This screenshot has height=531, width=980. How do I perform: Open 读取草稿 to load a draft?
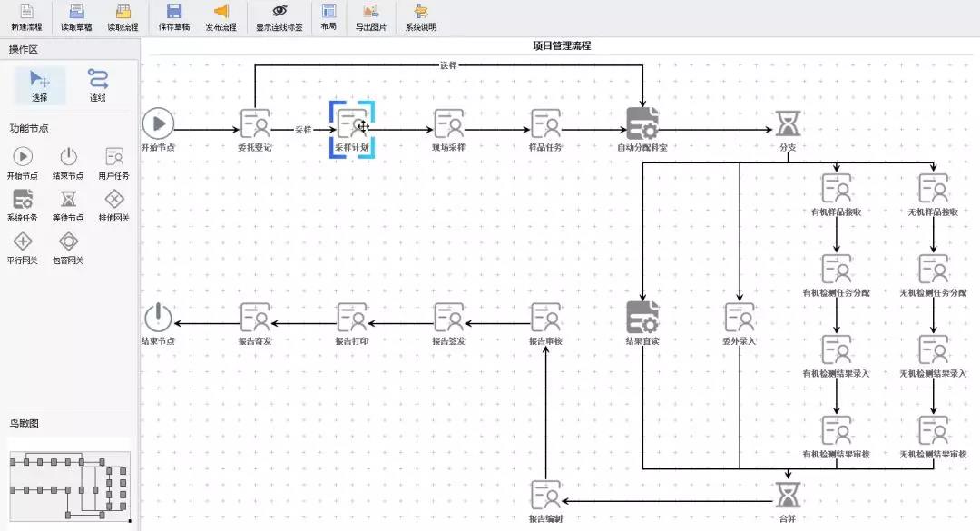(76, 16)
